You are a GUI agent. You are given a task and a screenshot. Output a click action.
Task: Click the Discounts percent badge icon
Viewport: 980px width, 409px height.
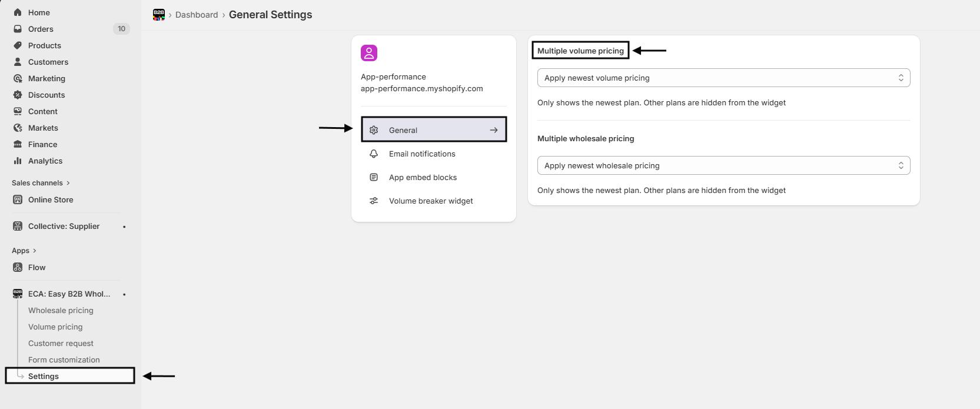(18, 95)
